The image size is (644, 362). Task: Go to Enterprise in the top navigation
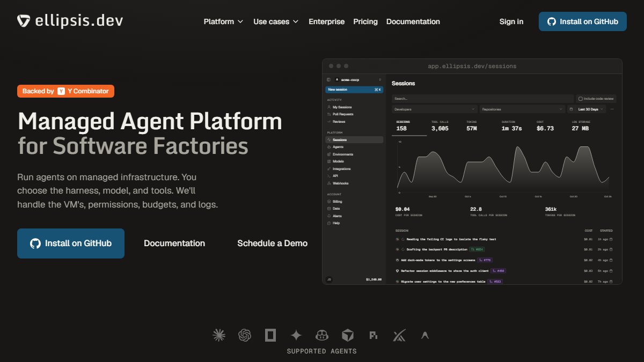327,21
